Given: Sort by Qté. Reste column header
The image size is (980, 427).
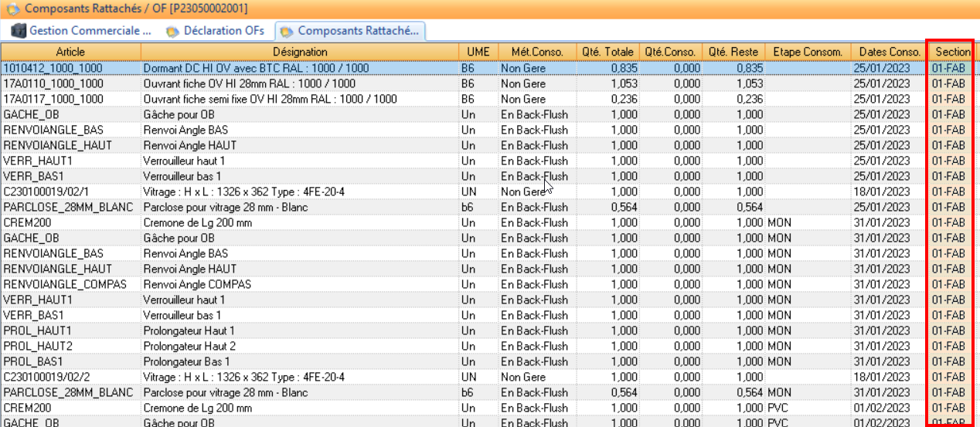Looking at the screenshot, I should (733, 52).
